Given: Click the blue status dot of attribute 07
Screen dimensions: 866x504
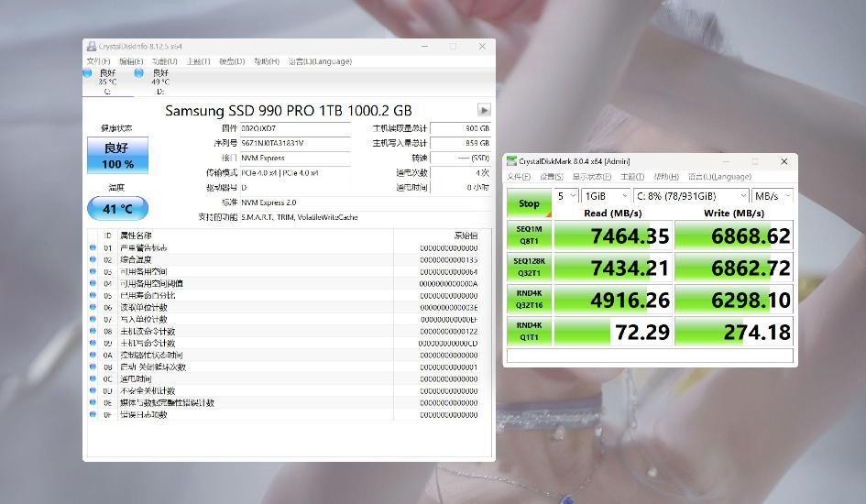Looking at the screenshot, I should [93, 319].
